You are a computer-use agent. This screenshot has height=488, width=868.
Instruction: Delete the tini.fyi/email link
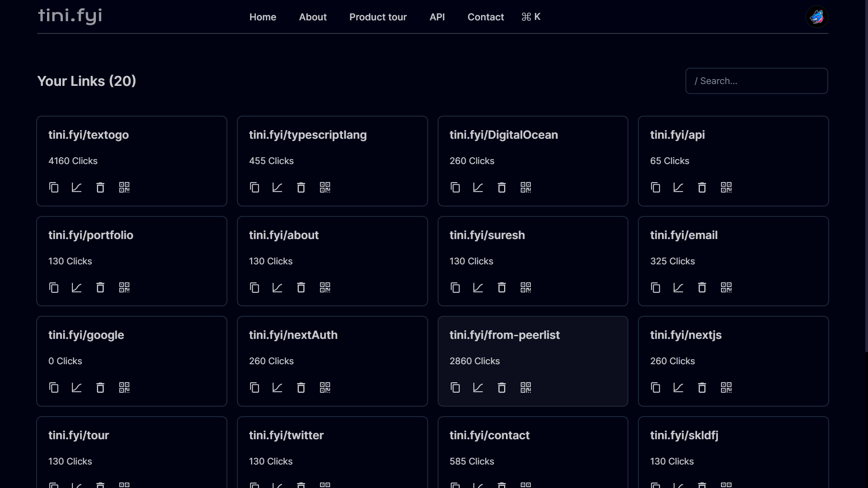tap(702, 288)
